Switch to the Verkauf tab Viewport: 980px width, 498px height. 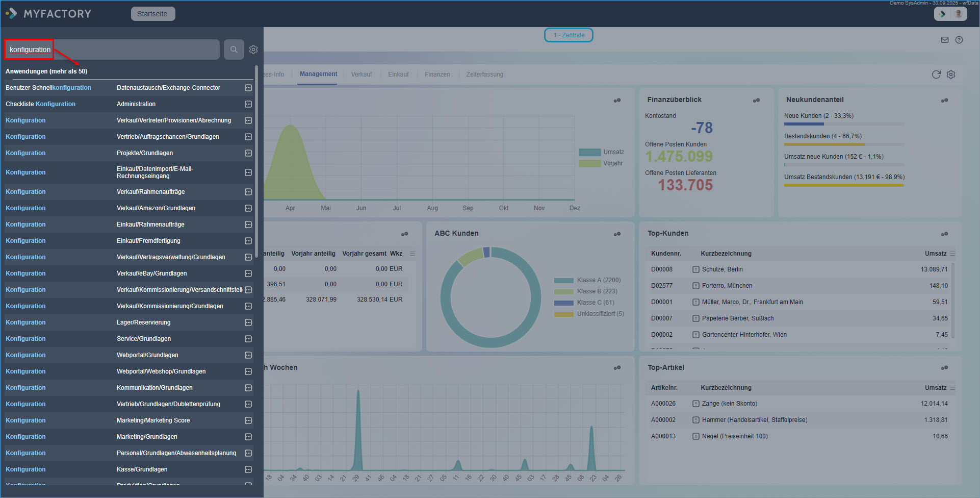point(361,74)
